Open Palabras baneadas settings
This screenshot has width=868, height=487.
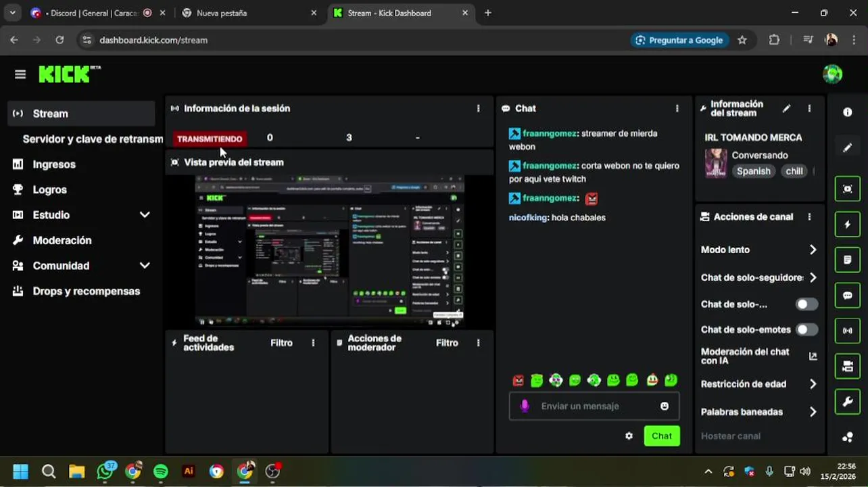click(x=758, y=412)
